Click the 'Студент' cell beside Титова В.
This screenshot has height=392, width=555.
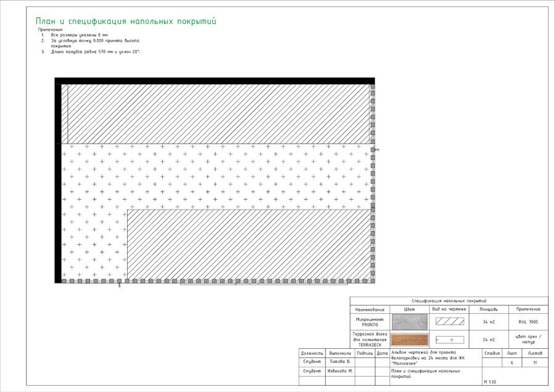[312, 362]
